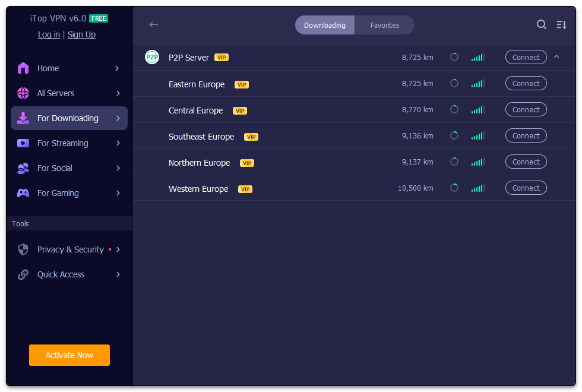Select the All Servers globe icon
The height and width of the screenshot is (392, 582).
click(x=23, y=93)
